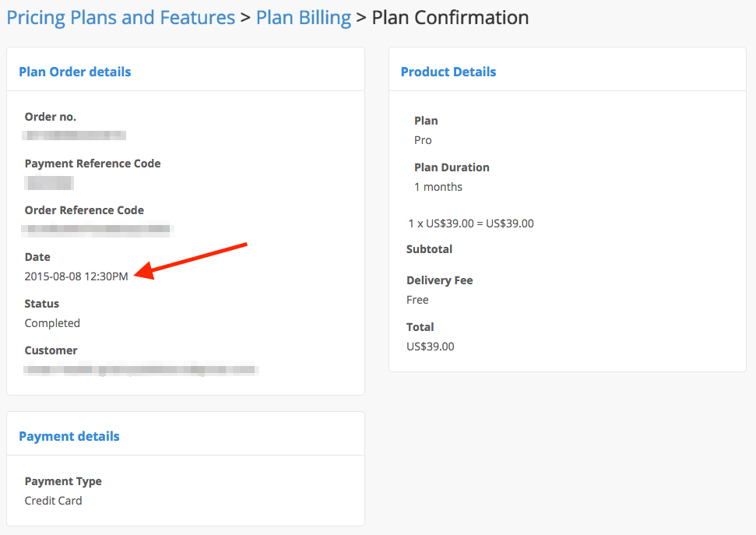Click the Subtotal label
Image resolution: width=756 pixels, height=535 pixels.
pos(429,249)
